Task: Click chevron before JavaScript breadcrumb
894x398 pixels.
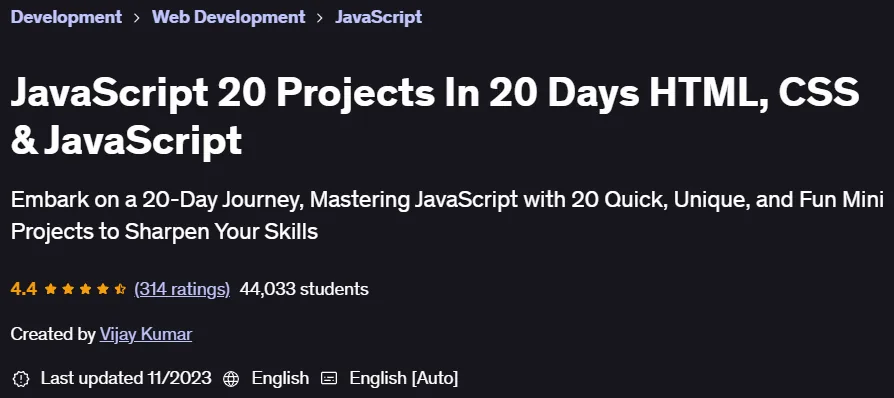Action: (x=320, y=18)
